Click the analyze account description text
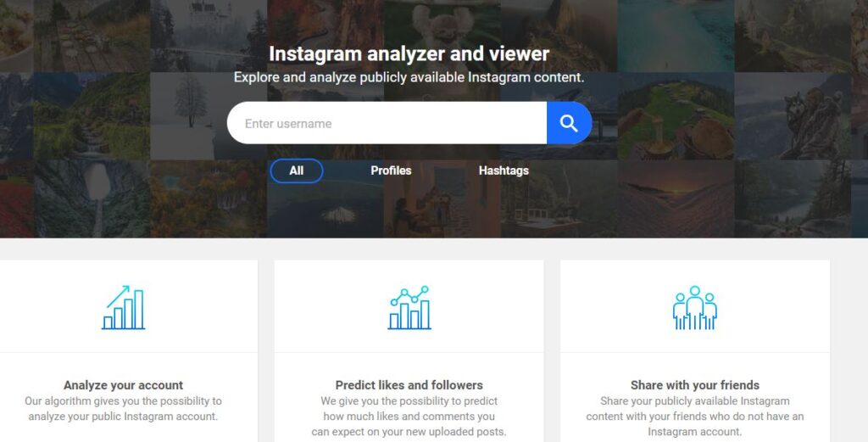The width and height of the screenshot is (868, 442). click(123, 409)
